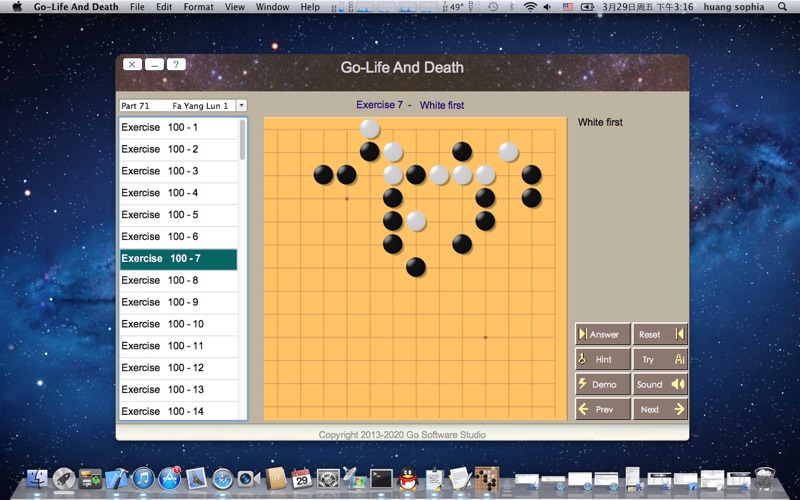Viewport: 800px width, 500px height.
Task: Click the Try AI button
Action: click(x=660, y=359)
